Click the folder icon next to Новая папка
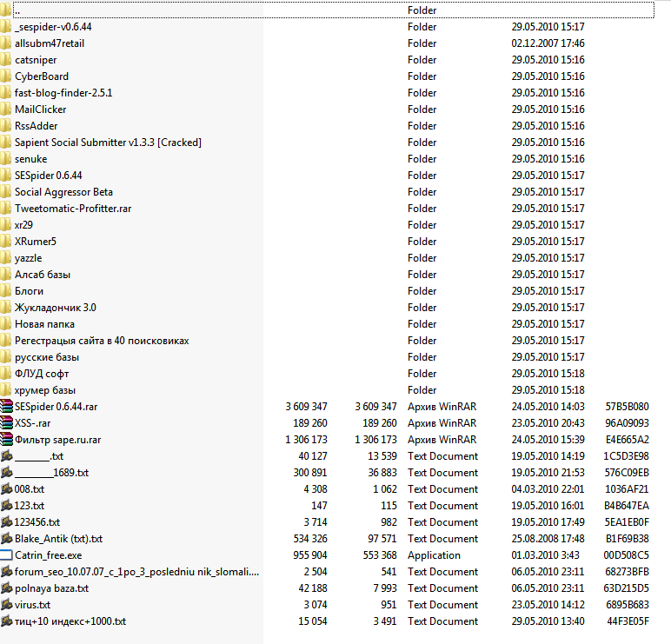This screenshot has width=671, height=644. point(5,324)
